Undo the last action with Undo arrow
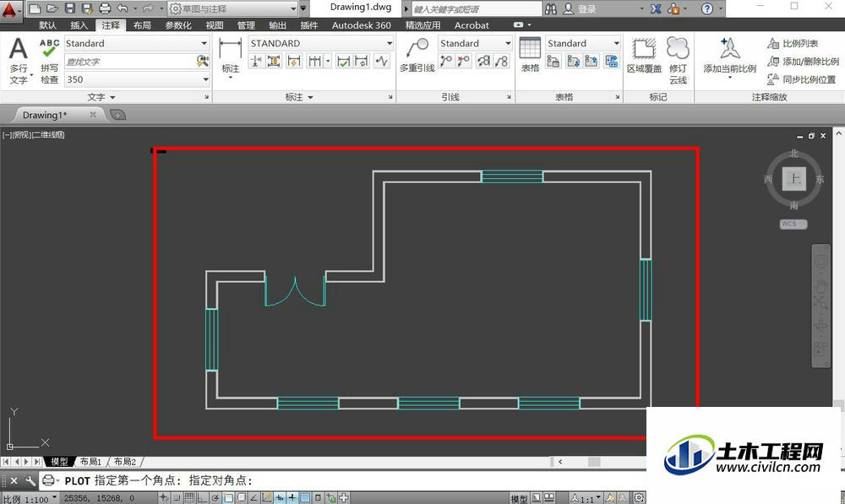This screenshot has height=504, width=845. click(x=123, y=8)
